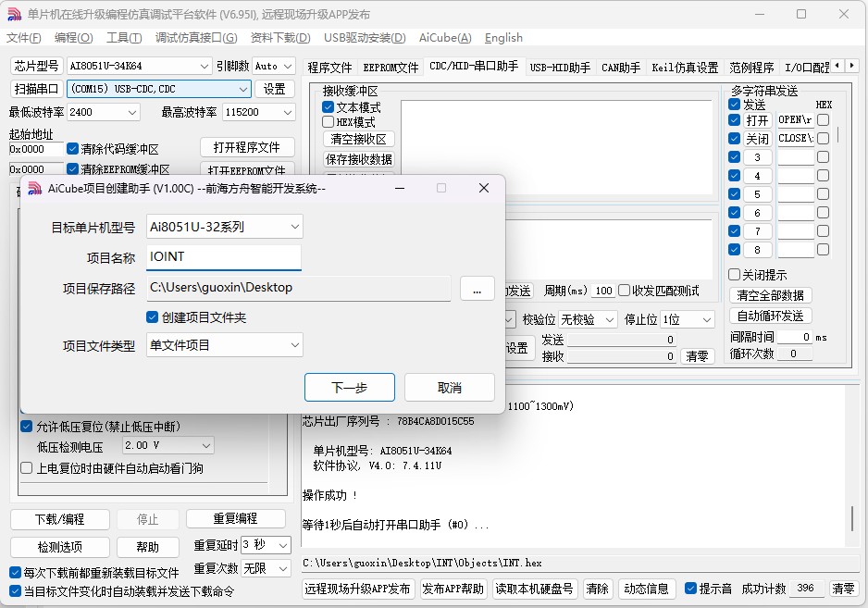Screen dimensions: 868x608
Task: Open the 引脚数 Auto dropdown
Action: (x=274, y=66)
